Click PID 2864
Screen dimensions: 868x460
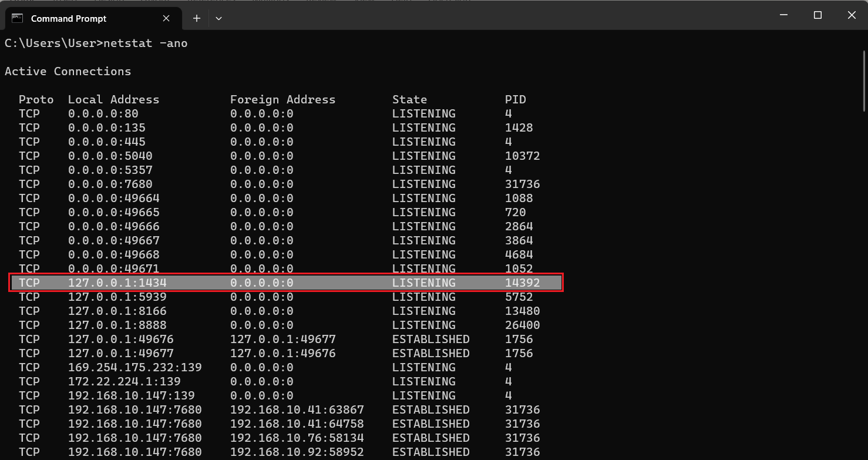[519, 226]
